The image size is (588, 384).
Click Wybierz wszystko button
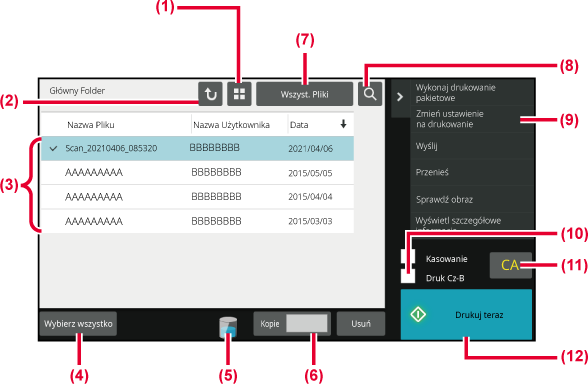[78, 324]
